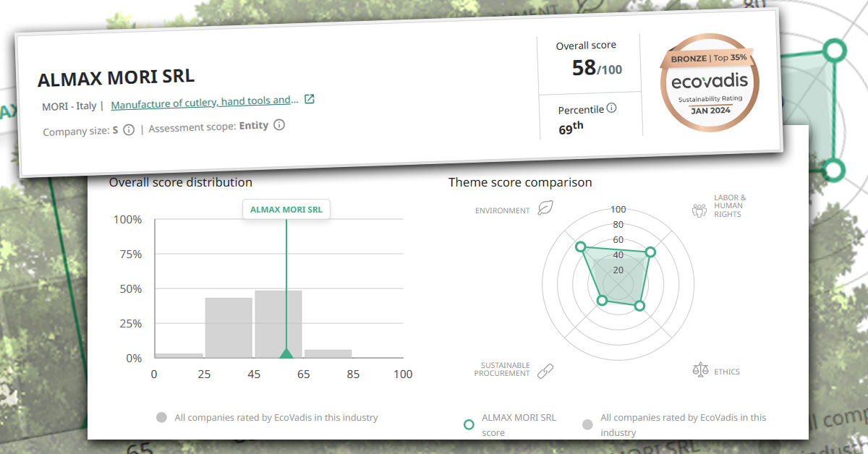Click the 50% y-axis label
868x454 pixels.
[129, 288]
